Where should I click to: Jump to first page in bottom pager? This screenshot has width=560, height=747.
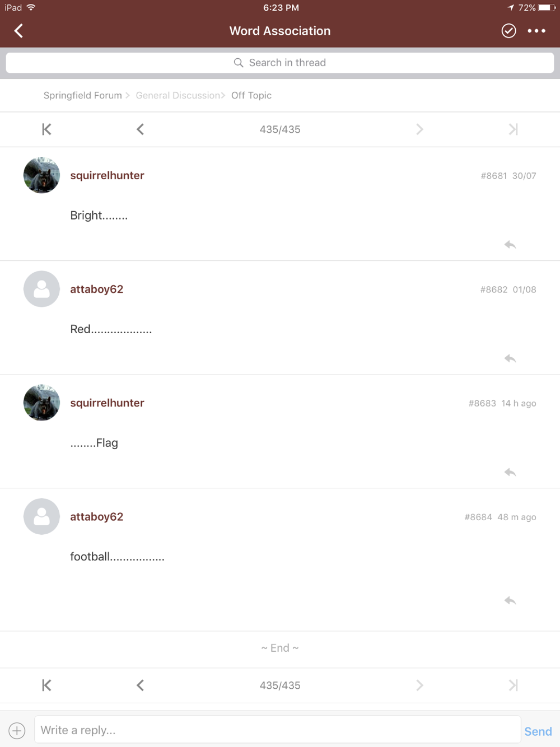pos(46,685)
